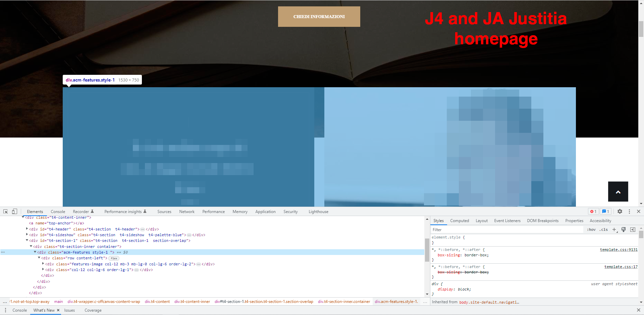Open the Performance tab
Screen dimensions: 644x315
(214, 212)
